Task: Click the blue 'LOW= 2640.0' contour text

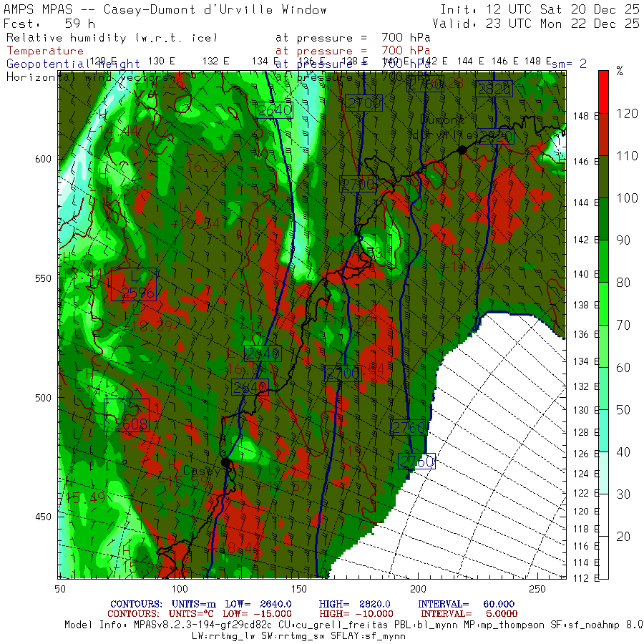Action: 258,604
